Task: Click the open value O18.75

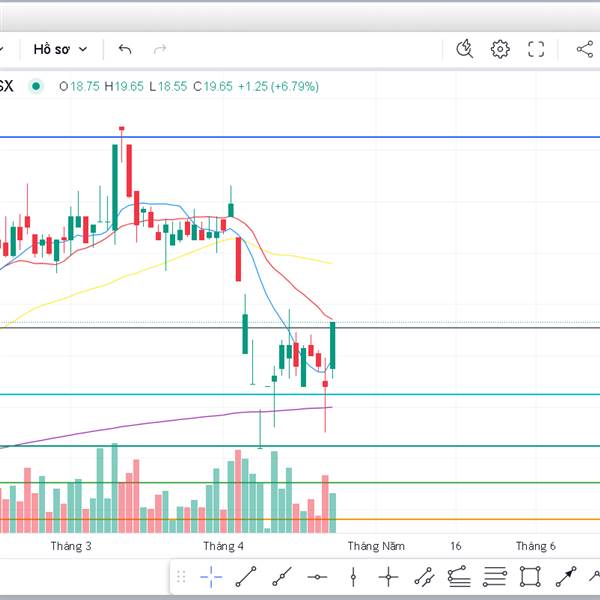Action: click(x=79, y=86)
